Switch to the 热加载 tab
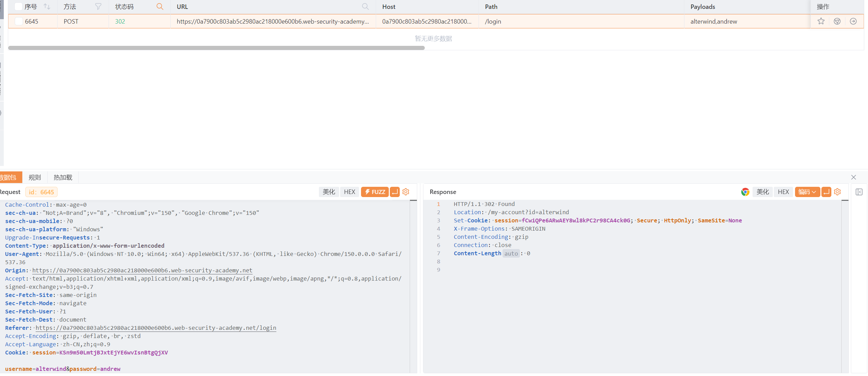Image resolution: width=868 pixels, height=376 pixels. (63, 177)
